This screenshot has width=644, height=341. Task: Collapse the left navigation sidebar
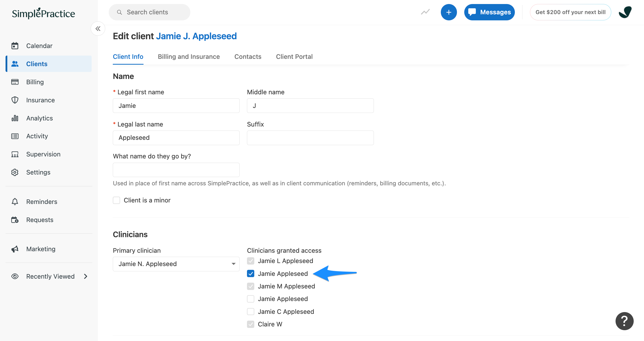(98, 28)
